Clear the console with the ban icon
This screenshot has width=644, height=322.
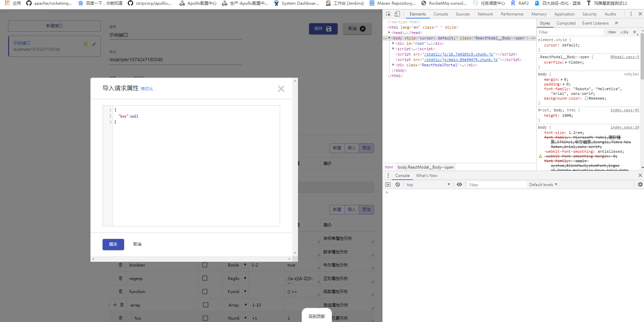pyautogui.click(x=398, y=184)
